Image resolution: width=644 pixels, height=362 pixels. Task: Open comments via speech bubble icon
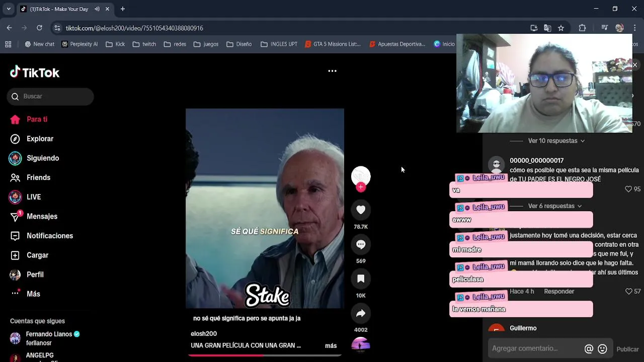(x=361, y=244)
